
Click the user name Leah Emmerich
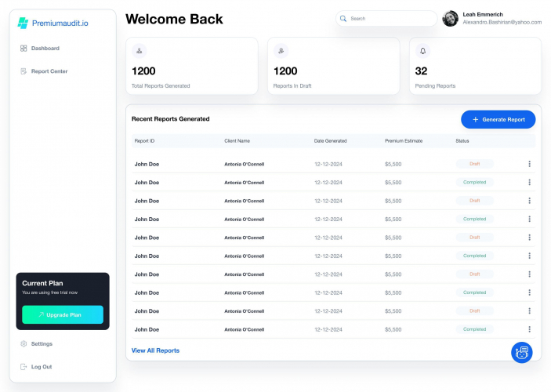(x=483, y=14)
